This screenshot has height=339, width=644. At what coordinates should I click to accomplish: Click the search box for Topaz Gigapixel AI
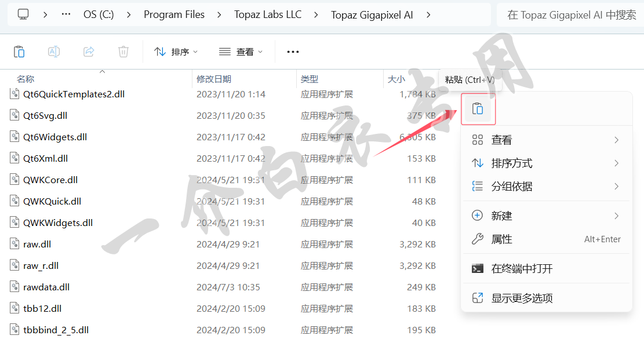pyautogui.click(x=571, y=14)
